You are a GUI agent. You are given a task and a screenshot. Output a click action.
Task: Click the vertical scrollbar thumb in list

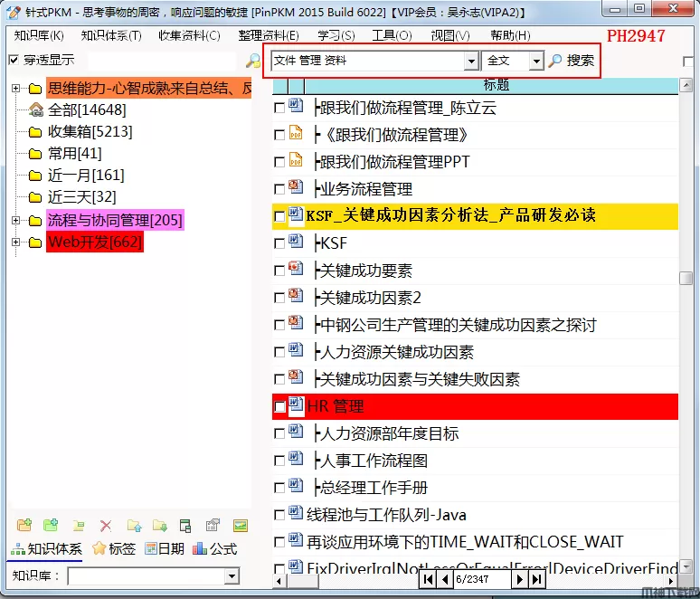pyautogui.click(x=686, y=278)
